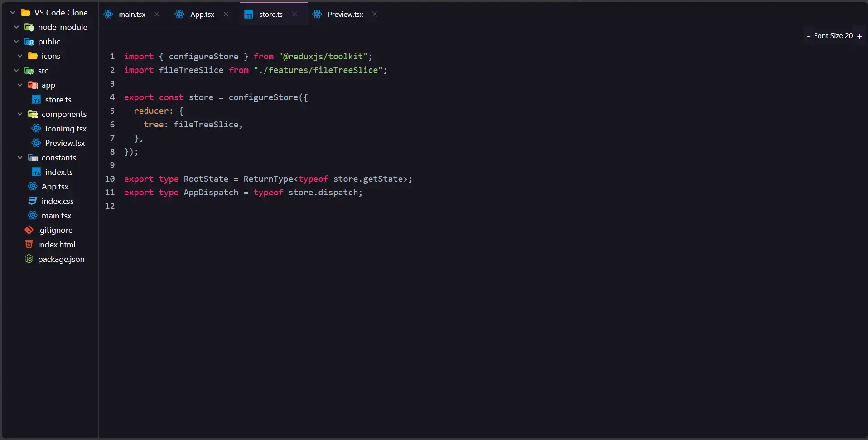Open store.ts in the file tree

click(58, 100)
